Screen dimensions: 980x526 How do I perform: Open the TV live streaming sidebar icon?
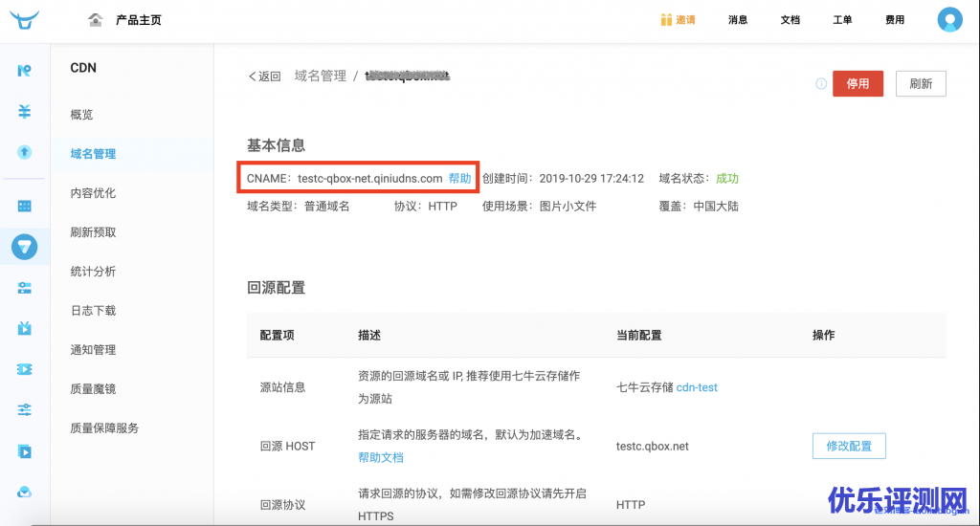pos(24,328)
